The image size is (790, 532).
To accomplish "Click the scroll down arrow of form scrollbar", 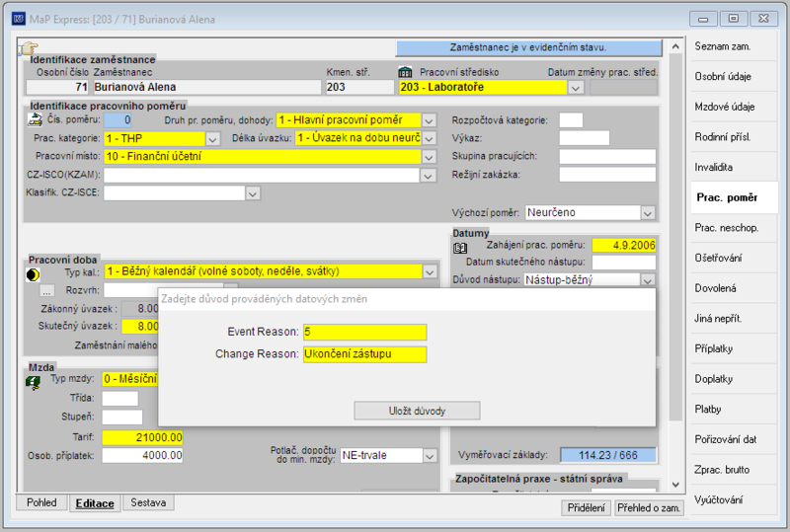I will point(675,485).
